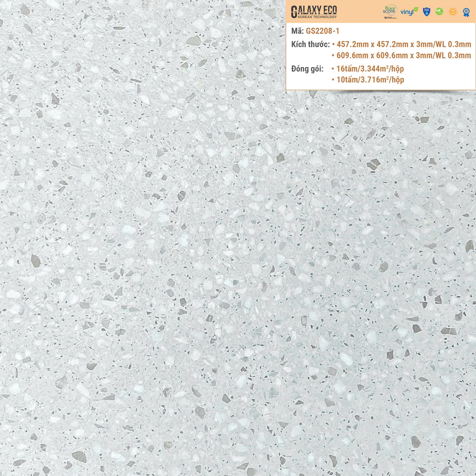Click the 'Đóng gói:' label

pyautogui.click(x=307, y=69)
